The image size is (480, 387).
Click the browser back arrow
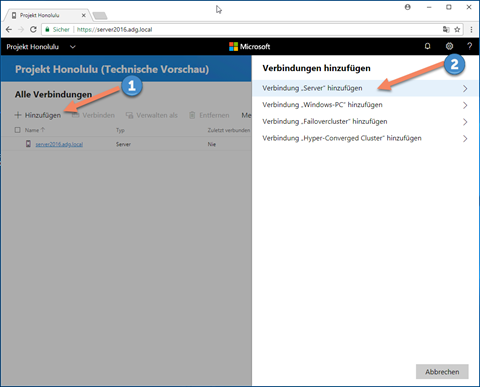coord(9,29)
